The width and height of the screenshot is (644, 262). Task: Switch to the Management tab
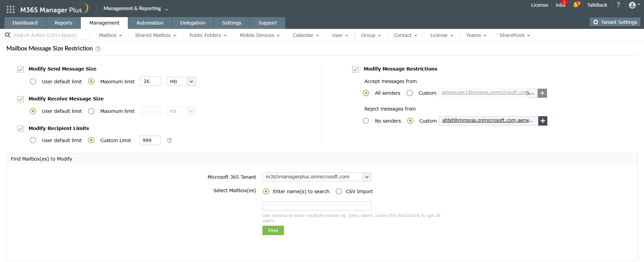tap(104, 23)
